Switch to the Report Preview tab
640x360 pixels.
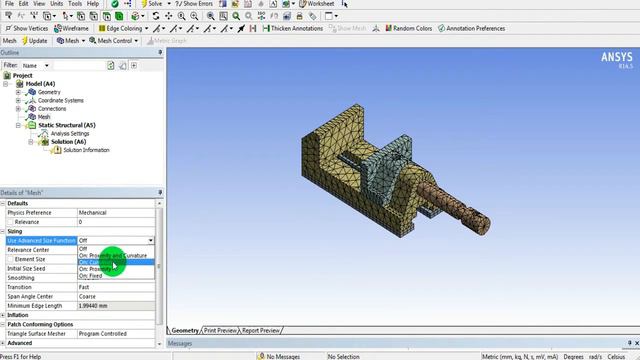(261, 331)
